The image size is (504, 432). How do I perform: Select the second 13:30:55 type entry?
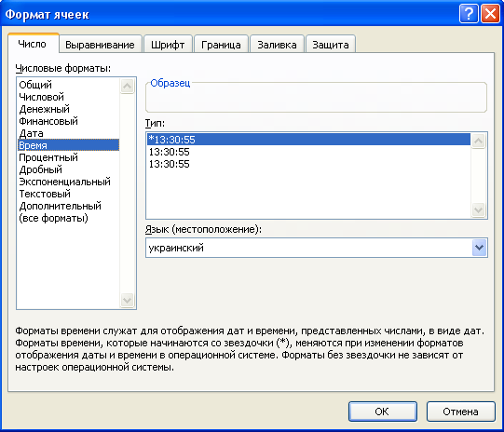point(308,152)
